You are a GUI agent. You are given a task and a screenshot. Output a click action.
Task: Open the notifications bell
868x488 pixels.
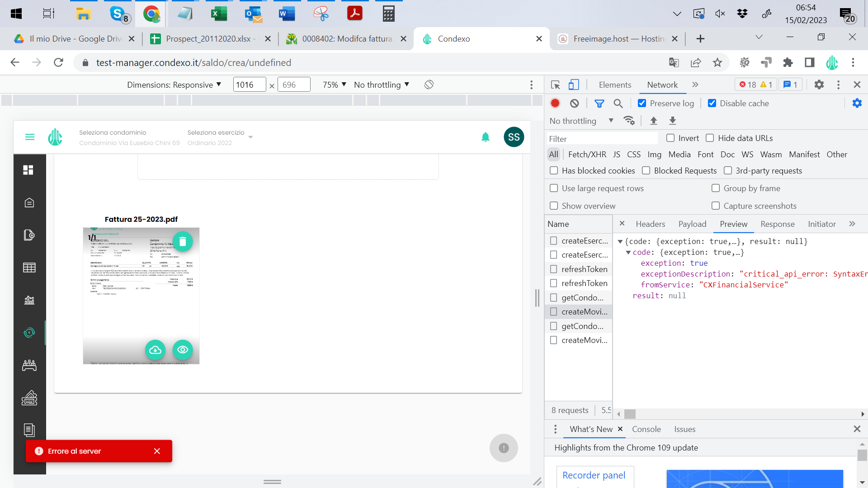[486, 137]
